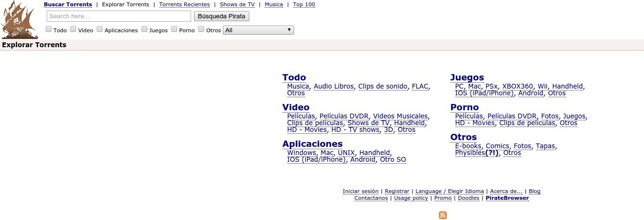Open the orange RSS feed icon
The height and width of the screenshot is (220, 644).
(x=443, y=215)
